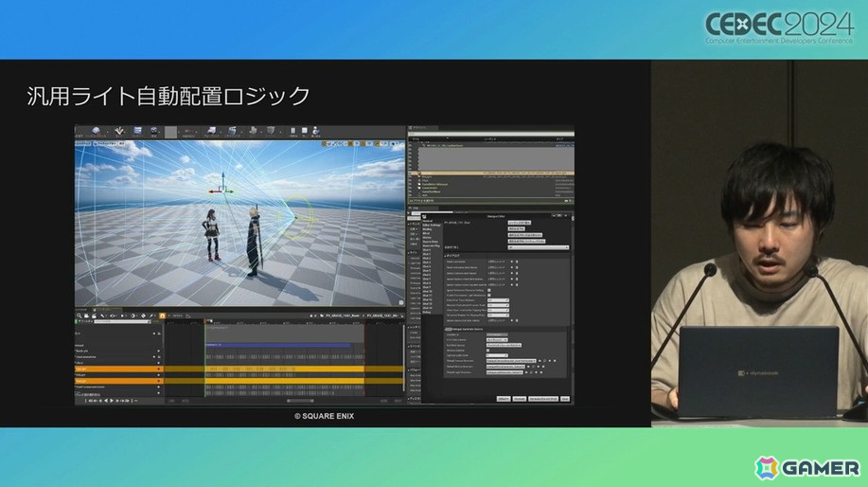Click the Default Camera Generator asset field
This screenshot has width=868, height=487.
click(x=511, y=361)
